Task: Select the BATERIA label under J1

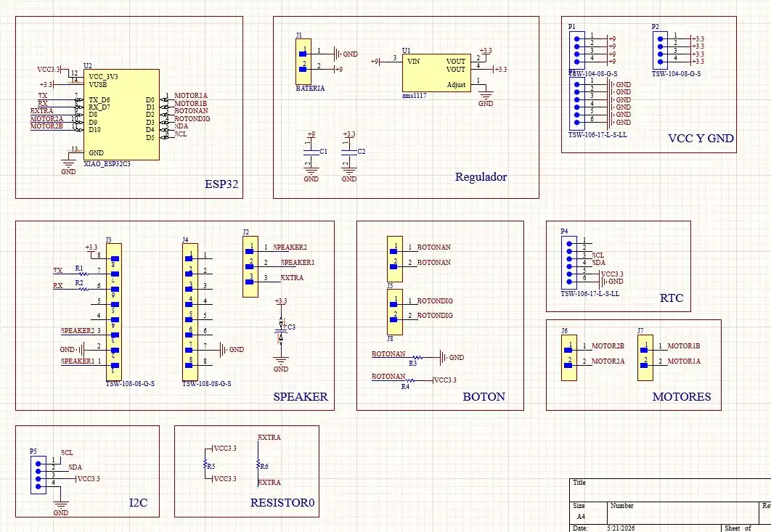Action: [310, 88]
